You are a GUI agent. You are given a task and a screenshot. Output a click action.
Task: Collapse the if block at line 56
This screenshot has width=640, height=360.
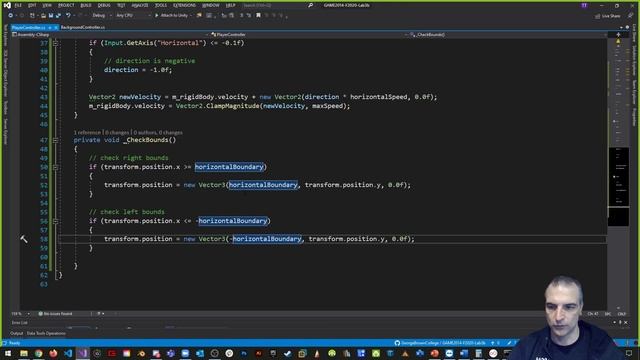[56, 221]
